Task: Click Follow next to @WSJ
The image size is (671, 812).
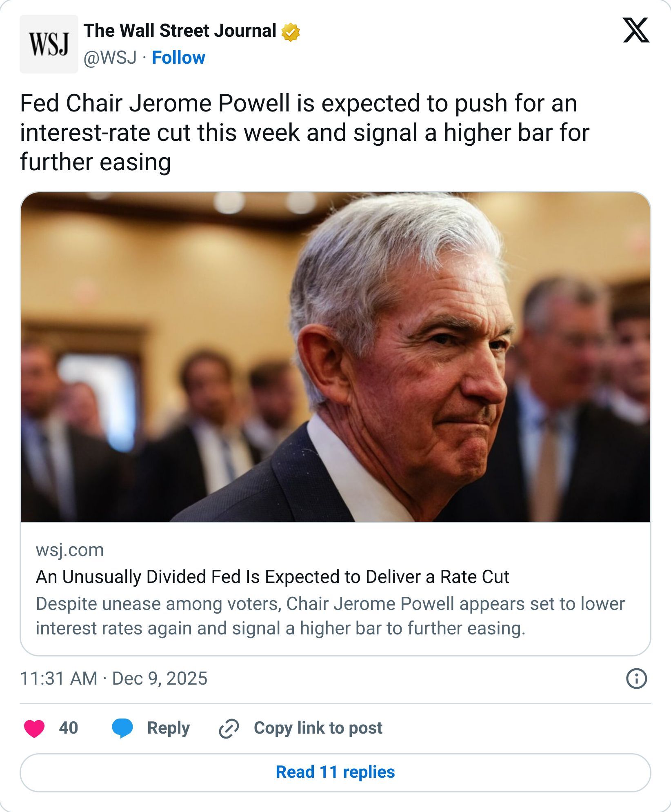Action: 178,58
